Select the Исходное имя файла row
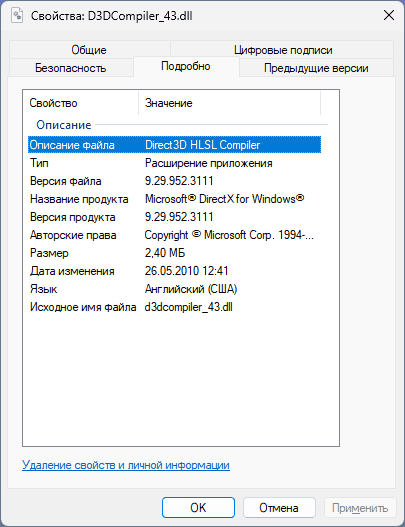 tap(174, 307)
